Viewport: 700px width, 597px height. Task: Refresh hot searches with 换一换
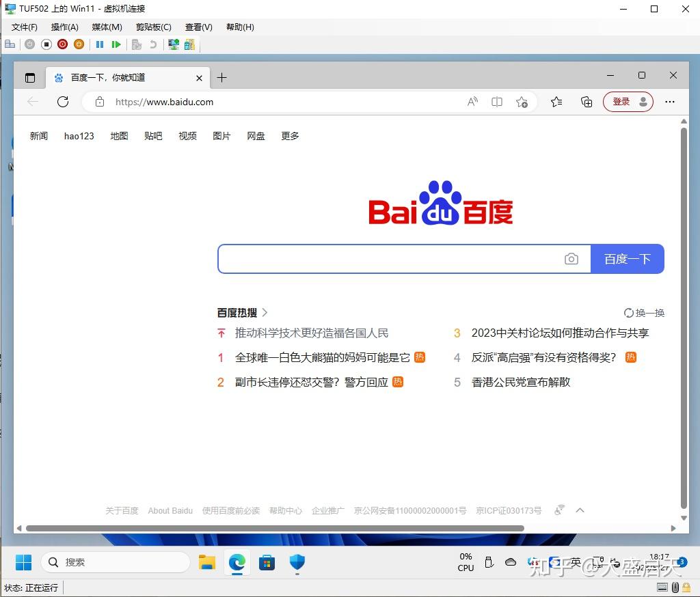click(644, 313)
